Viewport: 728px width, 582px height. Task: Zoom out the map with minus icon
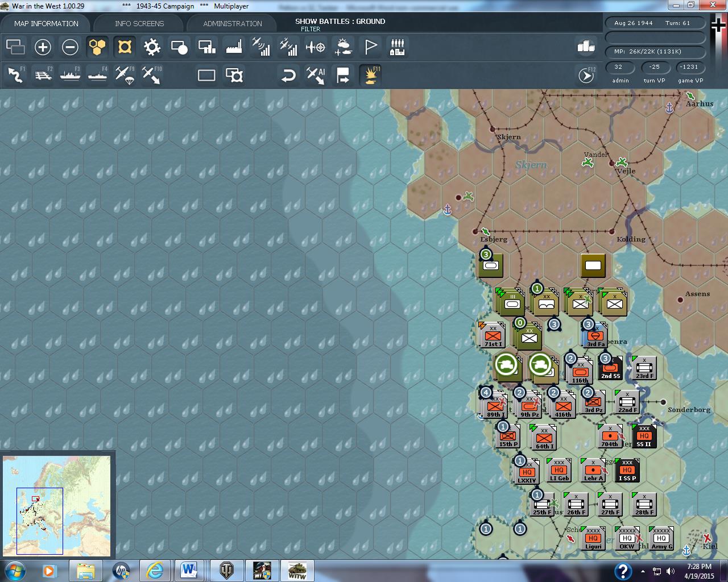pyautogui.click(x=70, y=47)
